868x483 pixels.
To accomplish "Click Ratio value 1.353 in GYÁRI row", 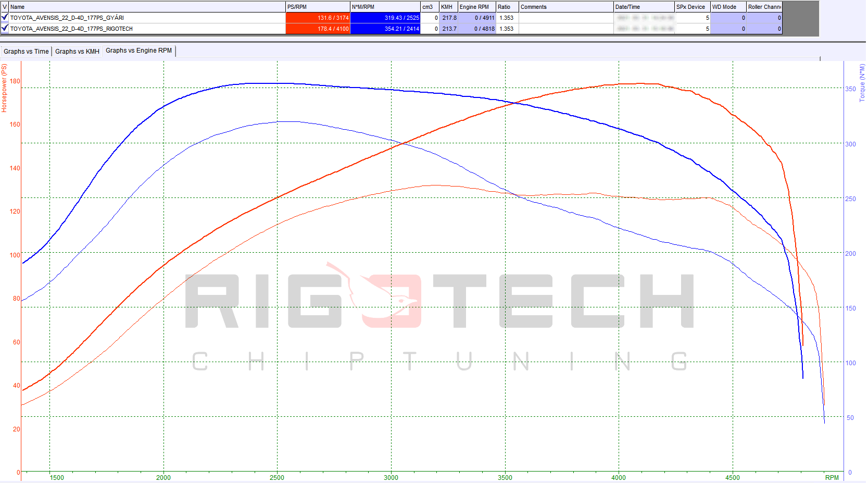I will (506, 18).
